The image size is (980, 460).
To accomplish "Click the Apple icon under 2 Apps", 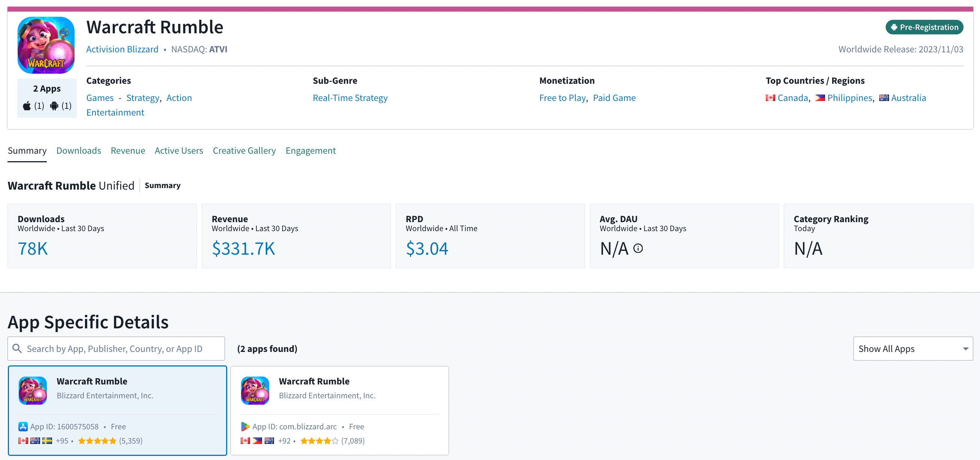I will [x=27, y=106].
